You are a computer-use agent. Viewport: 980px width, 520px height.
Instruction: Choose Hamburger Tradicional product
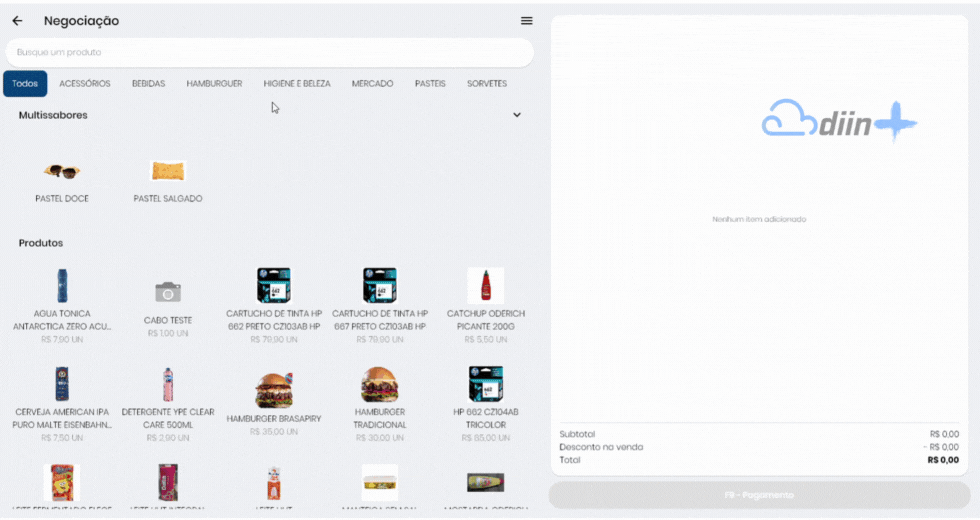380,385
